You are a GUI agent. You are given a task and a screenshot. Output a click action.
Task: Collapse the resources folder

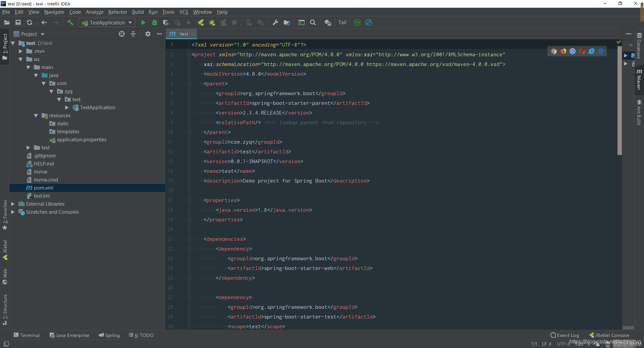click(x=36, y=116)
